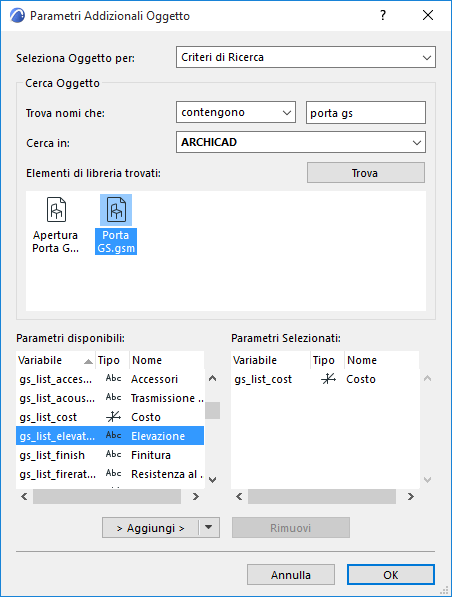The height and width of the screenshot is (597, 452).
Task: Click the help question mark in the title bar
Action: click(x=383, y=15)
